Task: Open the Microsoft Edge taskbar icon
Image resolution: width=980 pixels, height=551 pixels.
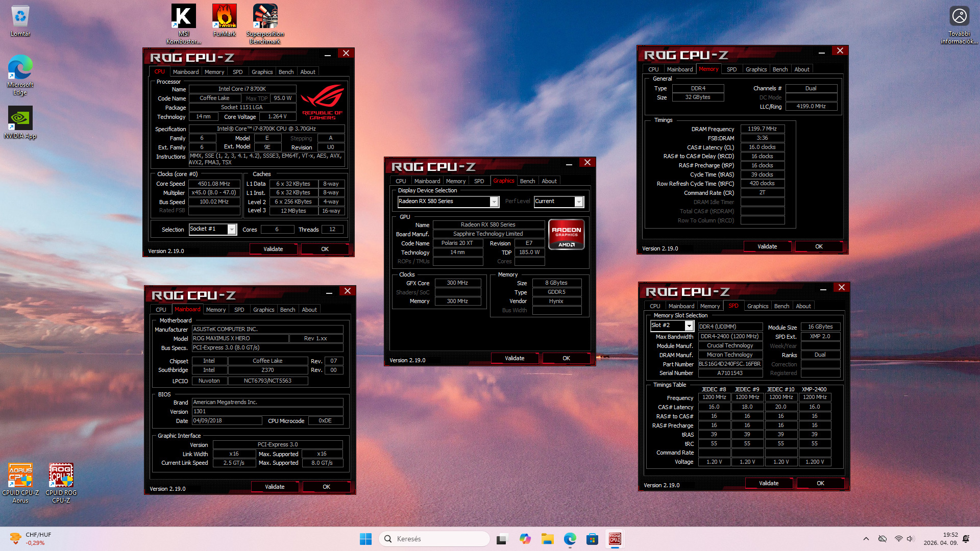Action: click(x=570, y=539)
